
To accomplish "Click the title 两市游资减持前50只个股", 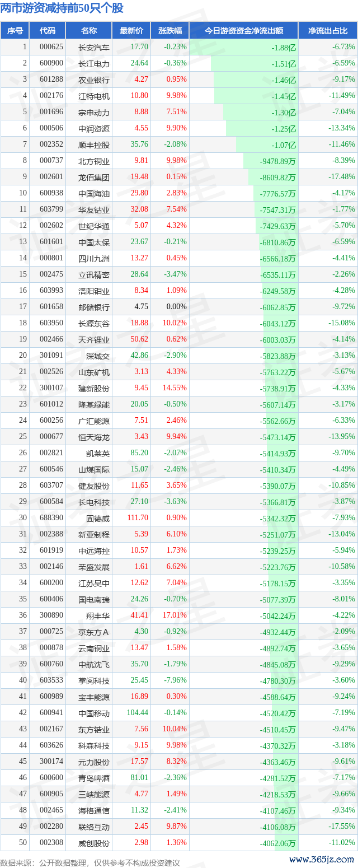I will click(x=63, y=8).
